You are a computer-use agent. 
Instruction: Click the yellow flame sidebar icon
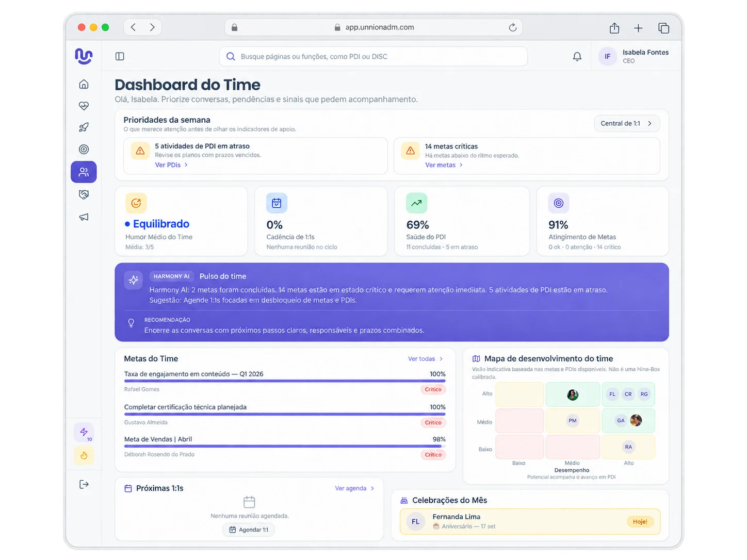(x=84, y=455)
